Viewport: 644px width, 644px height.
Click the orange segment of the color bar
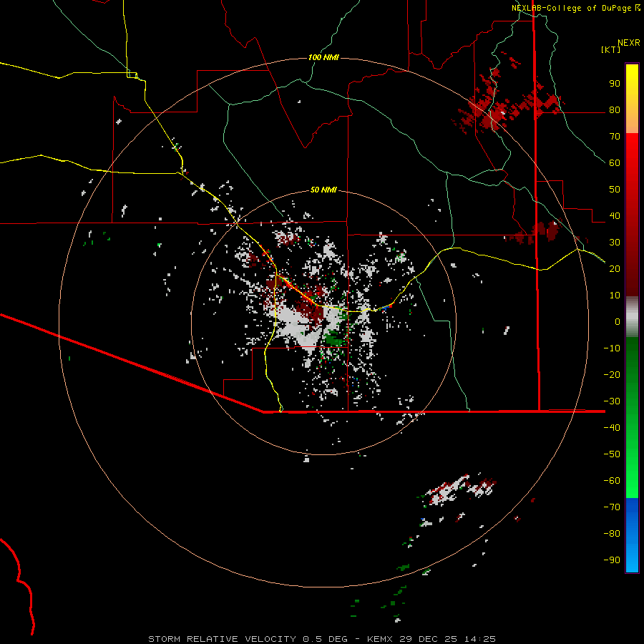632,118
